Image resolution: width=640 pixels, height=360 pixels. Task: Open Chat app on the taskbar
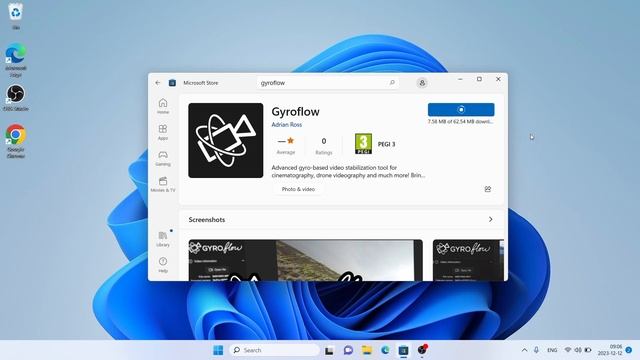pyautogui.click(x=348, y=350)
